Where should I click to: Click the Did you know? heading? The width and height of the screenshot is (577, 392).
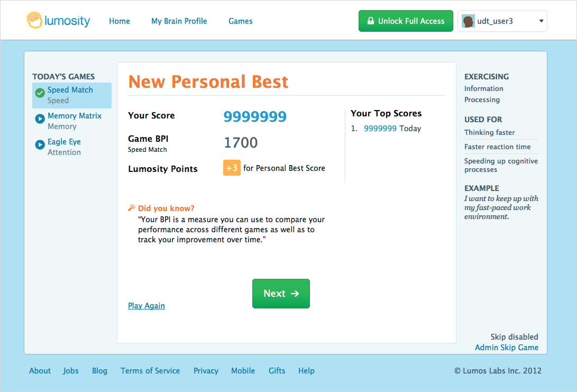pos(166,208)
